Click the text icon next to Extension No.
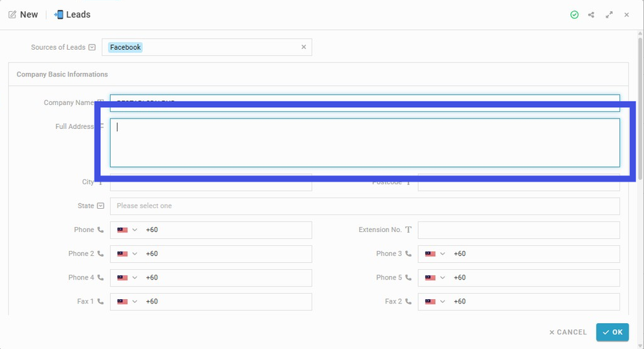Image resolution: width=644 pixels, height=349 pixels. click(408, 230)
